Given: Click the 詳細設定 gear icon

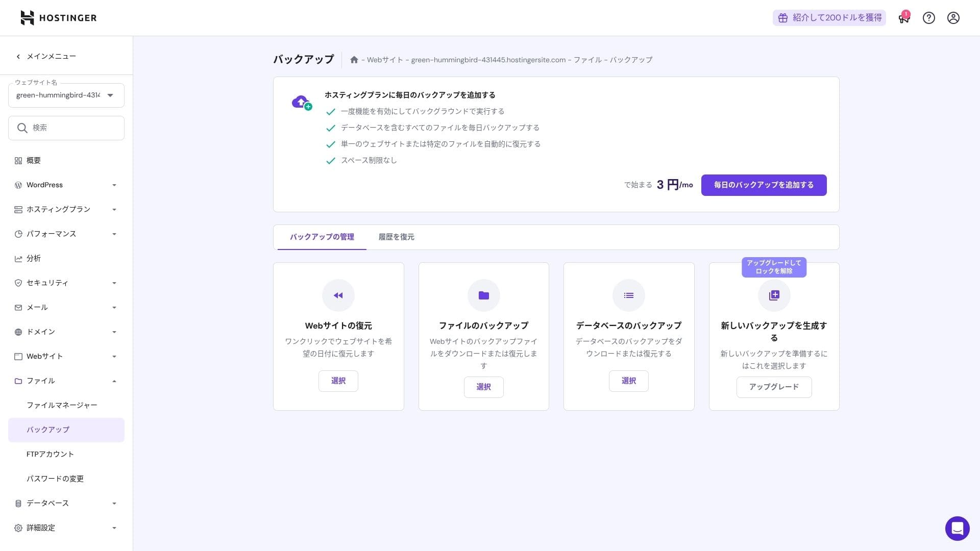Looking at the screenshot, I should pos(18,528).
